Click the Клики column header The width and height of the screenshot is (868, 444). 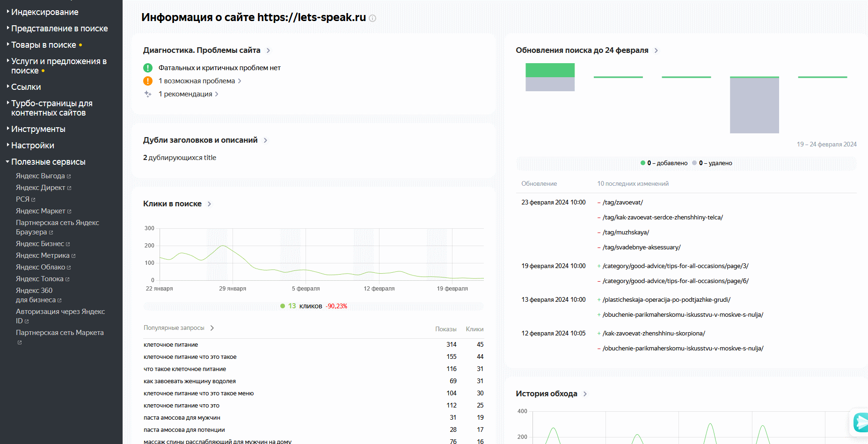coord(474,329)
